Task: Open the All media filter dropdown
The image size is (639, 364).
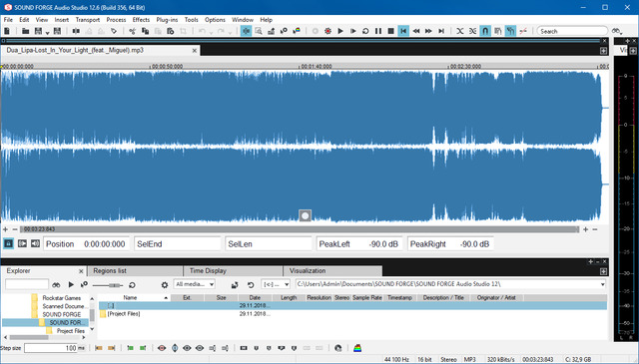Action: [195, 284]
